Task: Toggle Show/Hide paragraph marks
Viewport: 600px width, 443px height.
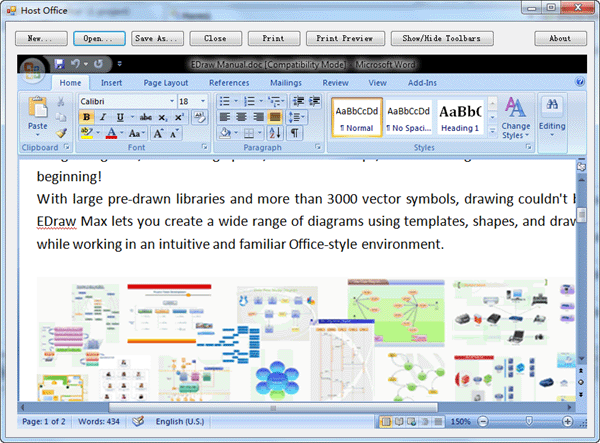Action: (x=294, y=133)
